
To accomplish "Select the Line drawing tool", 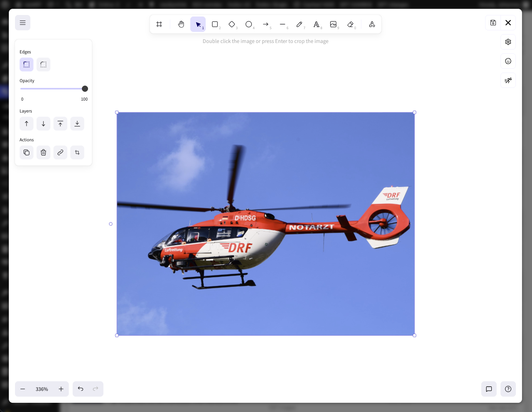I will coord(283,24).
